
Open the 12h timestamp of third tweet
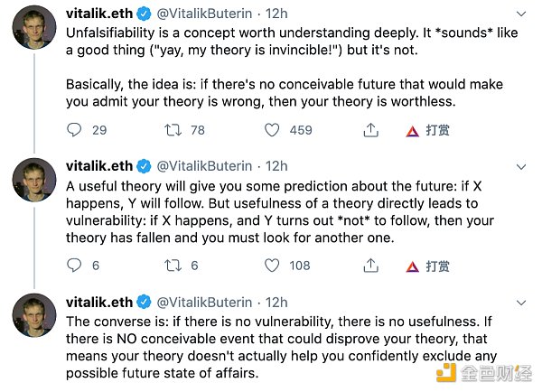point(276,303)
